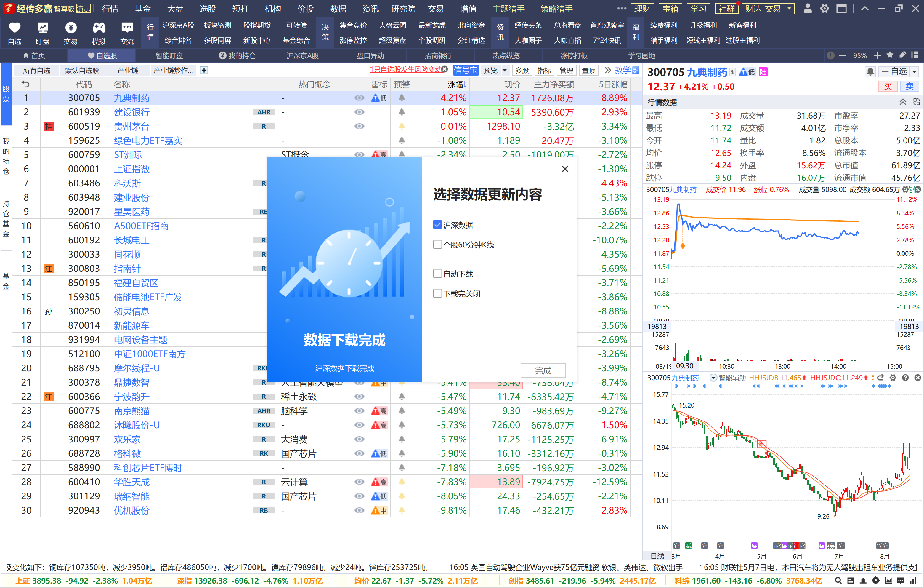Open the chart icon in status bar
Image resolution: width=924 pixels, height=588 pixels.
[x=888, y=581]
